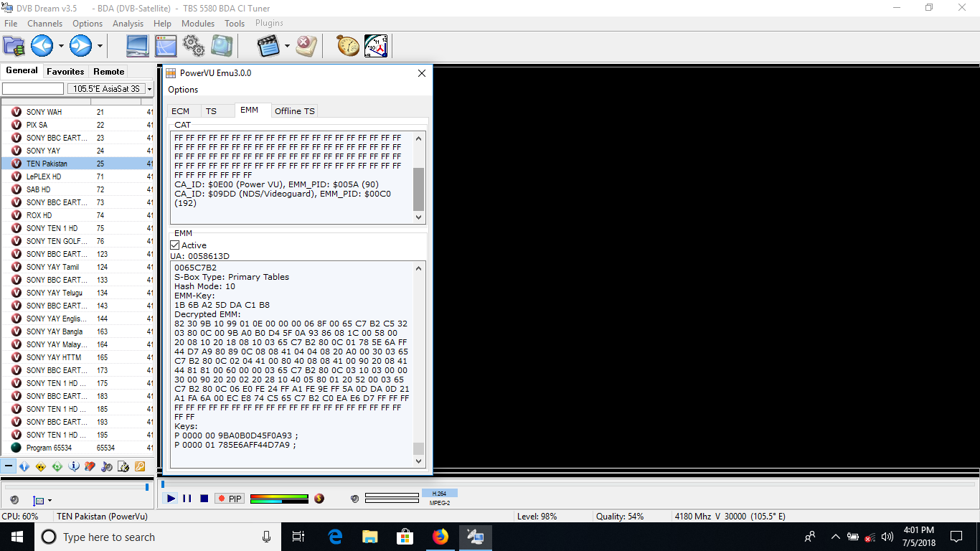Open the Analysis menu
The width and height of the screenshot is (980, 551).
[x=128, y=24]
